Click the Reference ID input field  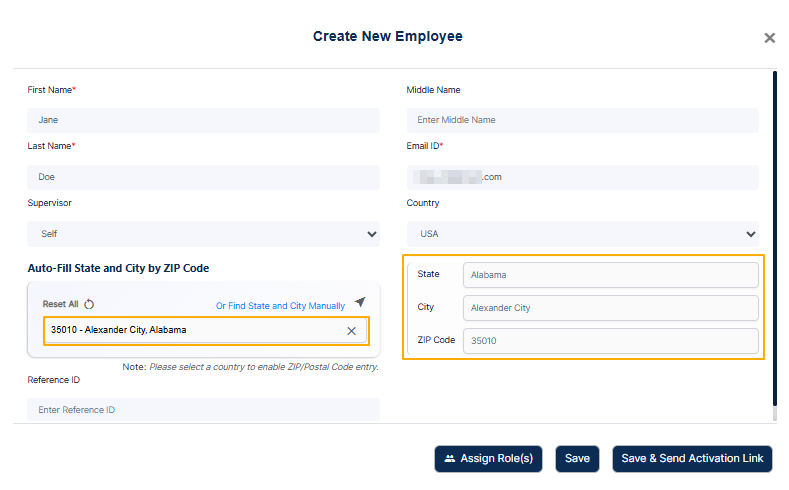[203, 410]
